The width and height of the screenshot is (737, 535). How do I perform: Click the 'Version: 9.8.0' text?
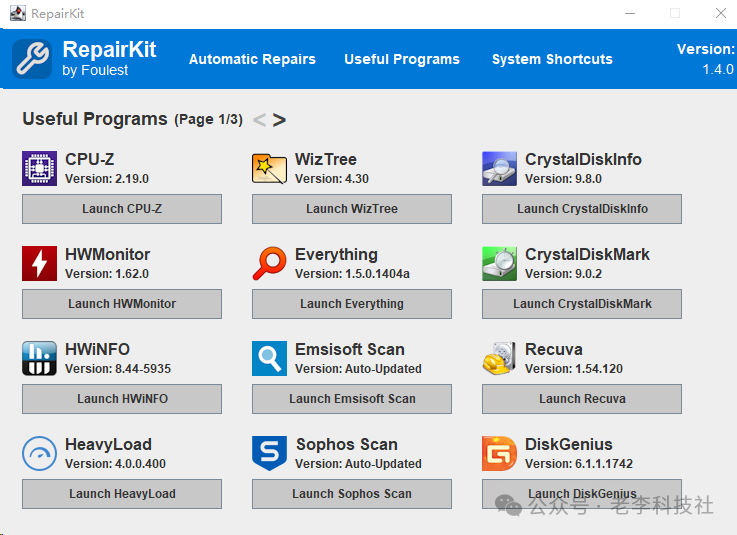[x=563, y=179]
